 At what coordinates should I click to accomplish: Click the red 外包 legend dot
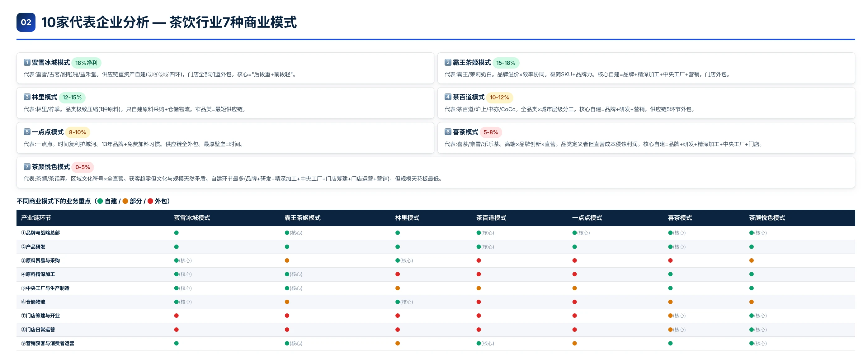coord(150,201)
